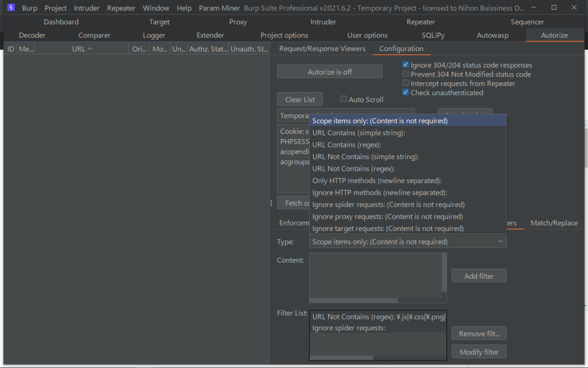Select URL Contains (simple string) option

(408, 132)
